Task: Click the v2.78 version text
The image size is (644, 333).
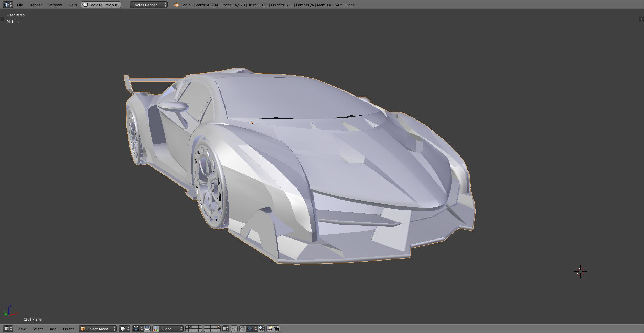Action: point(187,5)
